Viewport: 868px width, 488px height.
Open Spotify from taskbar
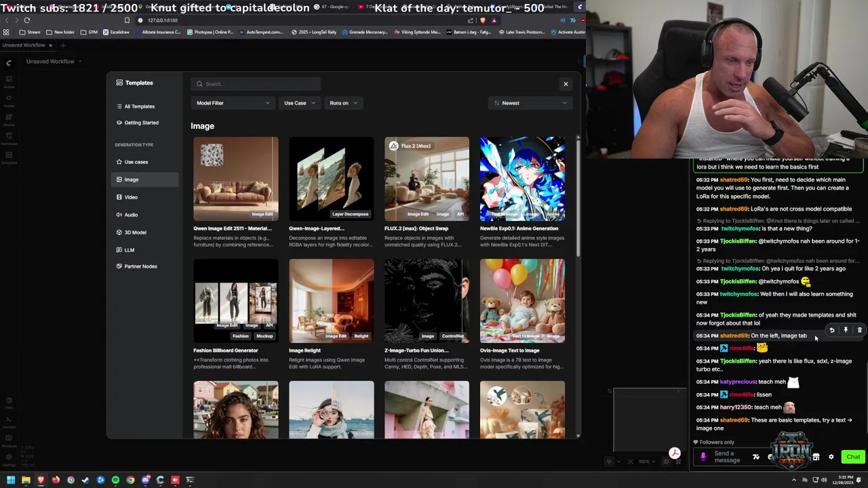click(115, 480)
